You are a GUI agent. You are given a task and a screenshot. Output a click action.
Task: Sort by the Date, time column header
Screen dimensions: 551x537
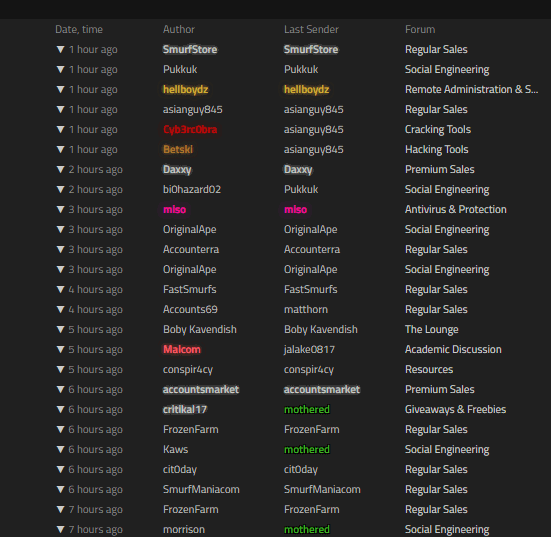(x=79, y=30)
